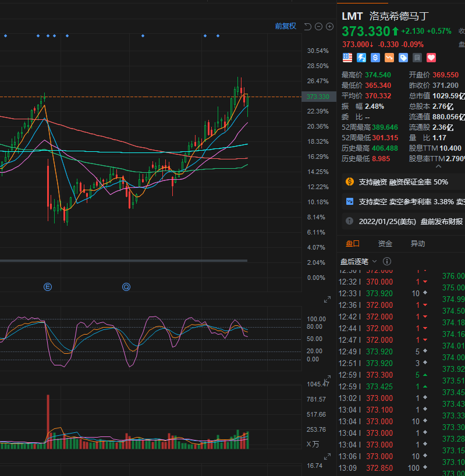The width and height of the screenshot is (465, 476).
Task: Click the 12:59 trade at 373.300
Action: 384,375
